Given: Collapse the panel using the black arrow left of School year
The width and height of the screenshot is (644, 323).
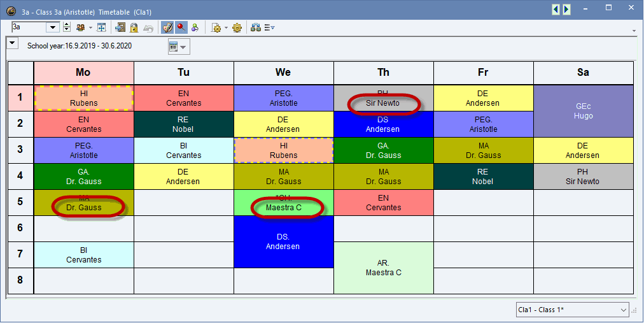Looking at the screenshot, I should tap(13, 43).
